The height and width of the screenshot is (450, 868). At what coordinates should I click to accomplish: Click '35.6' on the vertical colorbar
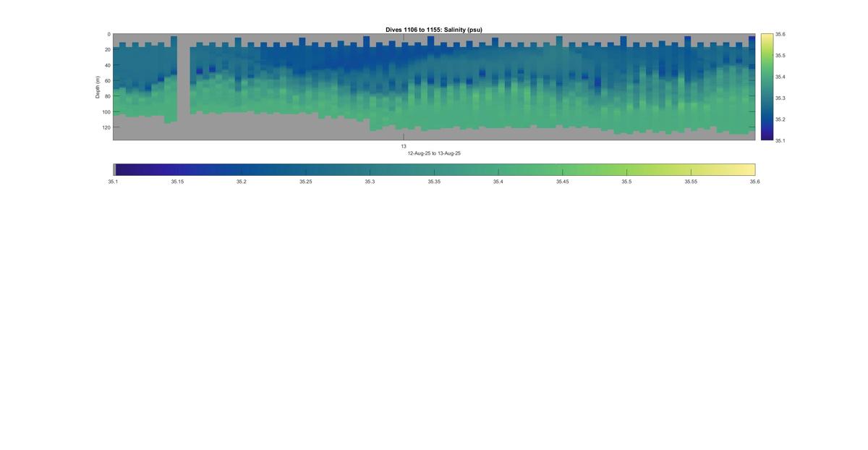pos(780,34)
